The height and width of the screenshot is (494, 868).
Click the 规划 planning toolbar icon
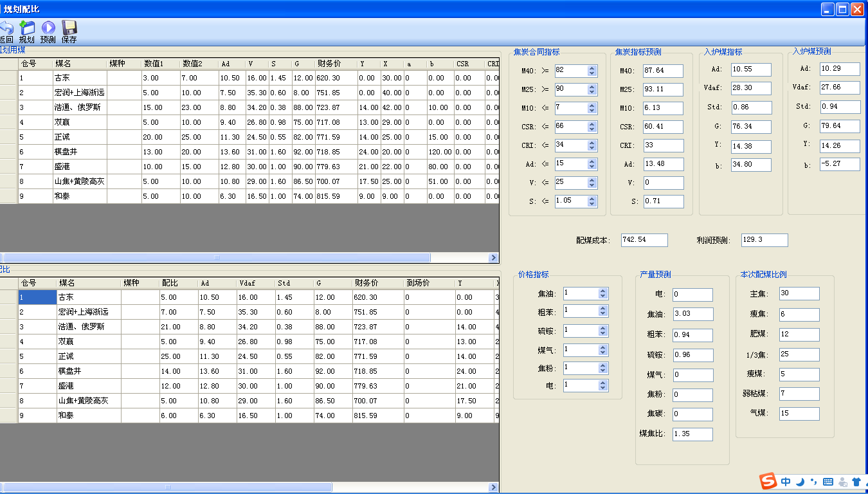26,32
